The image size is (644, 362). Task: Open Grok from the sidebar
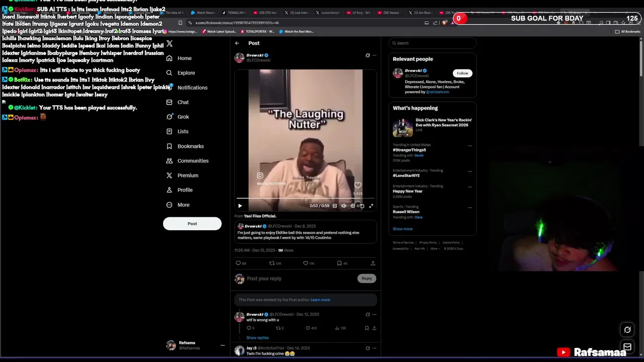[178, 117]
